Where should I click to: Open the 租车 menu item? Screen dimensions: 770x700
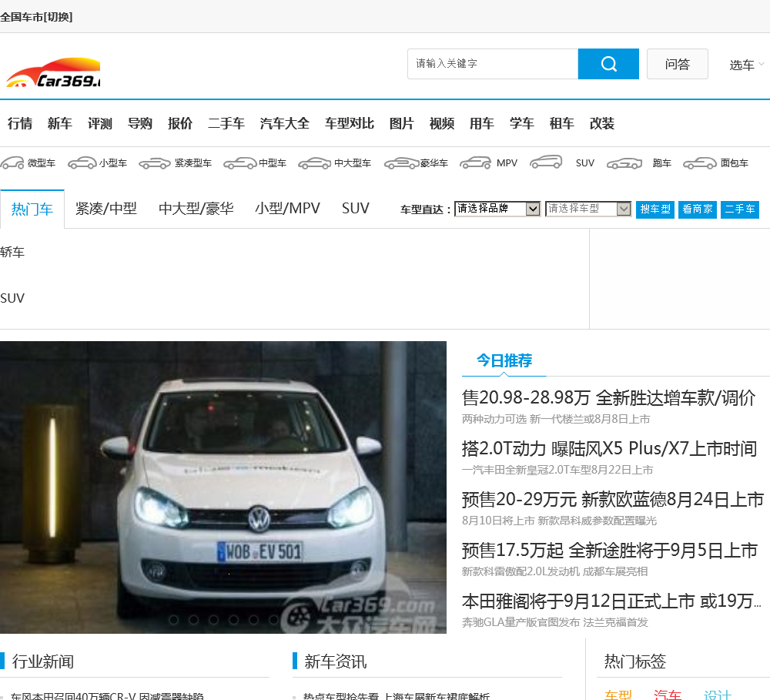click(562, 123)
